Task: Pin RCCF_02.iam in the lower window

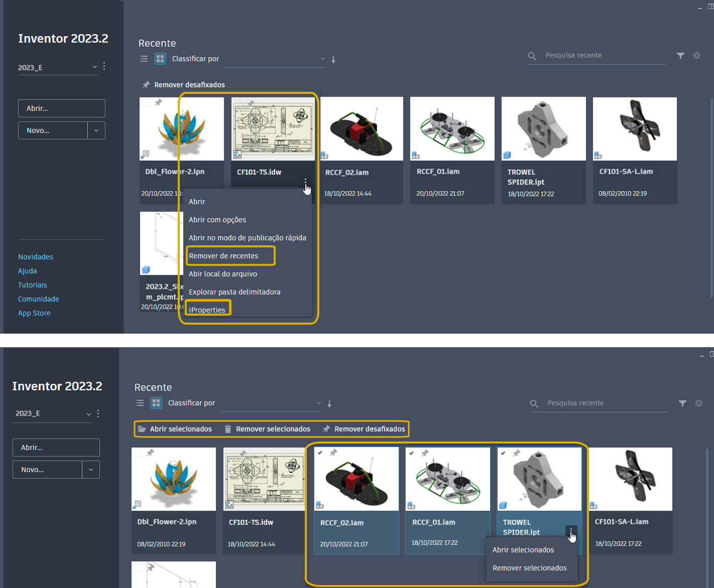Action: coord(333,453)
